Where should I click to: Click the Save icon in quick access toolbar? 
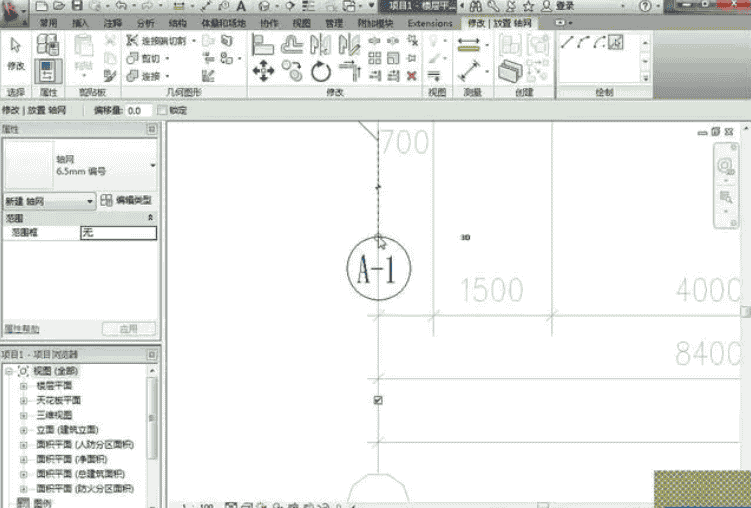76,6
